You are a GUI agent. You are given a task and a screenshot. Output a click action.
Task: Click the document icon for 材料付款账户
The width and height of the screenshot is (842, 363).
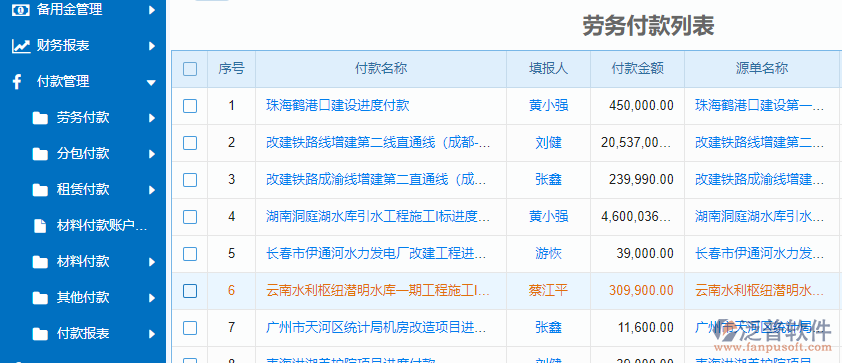click(x=40, y=226)
